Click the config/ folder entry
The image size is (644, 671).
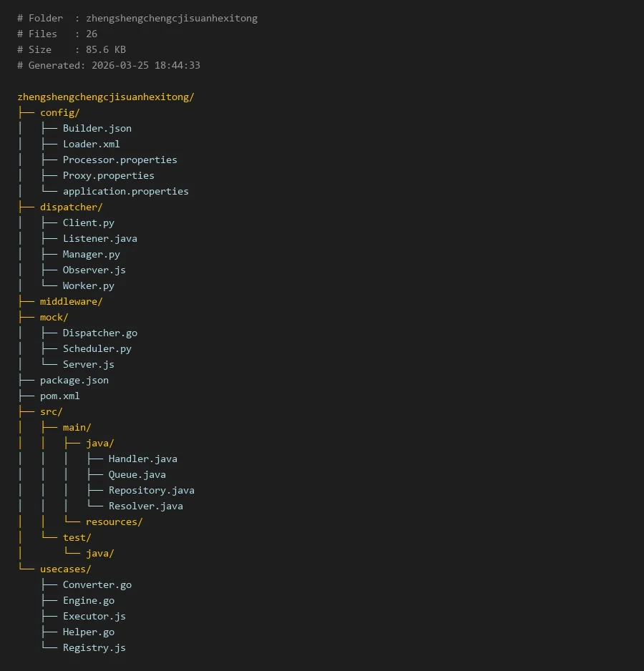[x=59, y=112]
